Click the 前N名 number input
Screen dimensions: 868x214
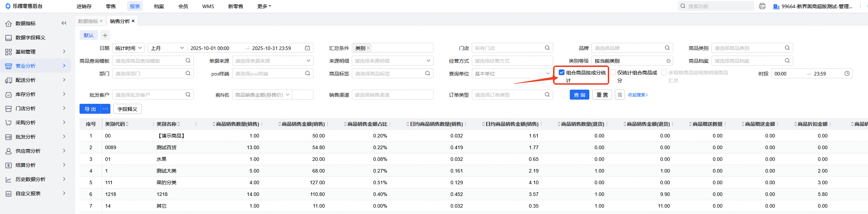(303, 95)
